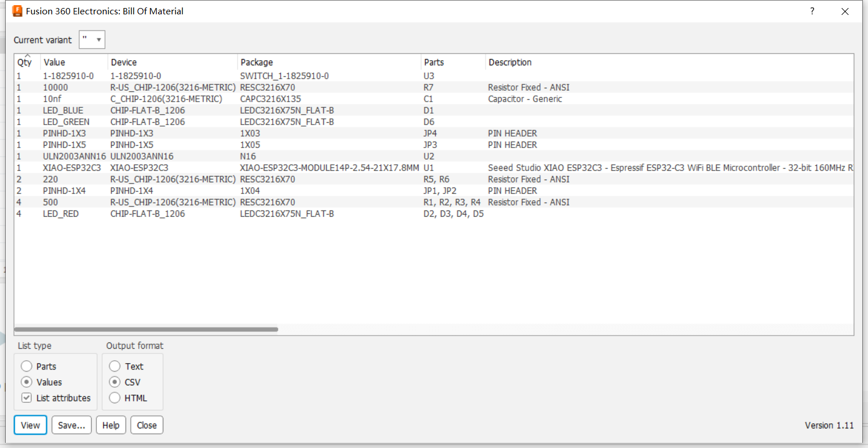Sort by the Qty column header
The width and height of the screenshot is (868, 448).
[x=27, y=62]
